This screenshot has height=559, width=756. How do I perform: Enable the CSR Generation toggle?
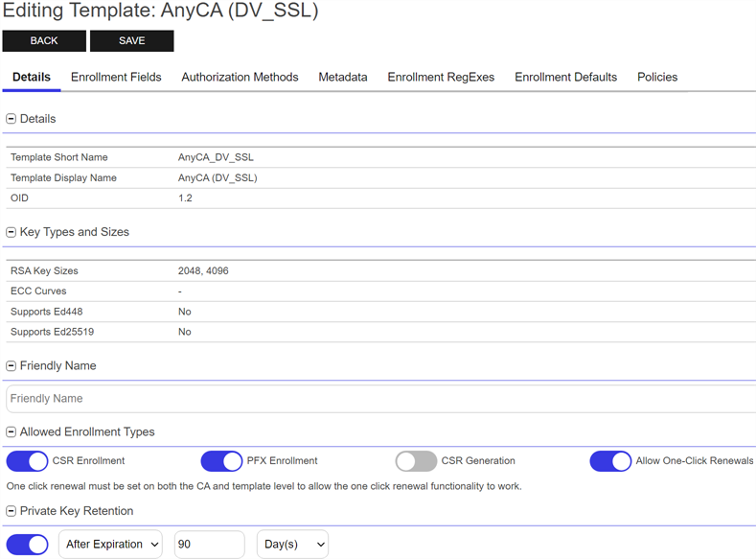(x=416, y=461)
